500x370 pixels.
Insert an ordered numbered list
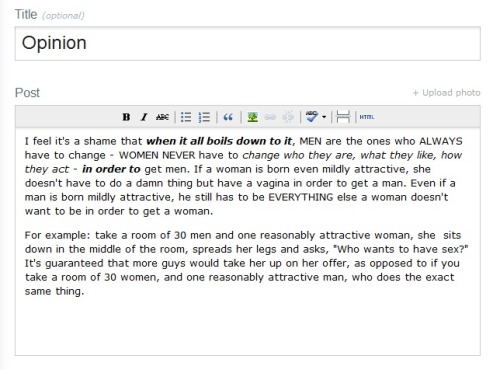pyautogui.click(x=204, y=117)
